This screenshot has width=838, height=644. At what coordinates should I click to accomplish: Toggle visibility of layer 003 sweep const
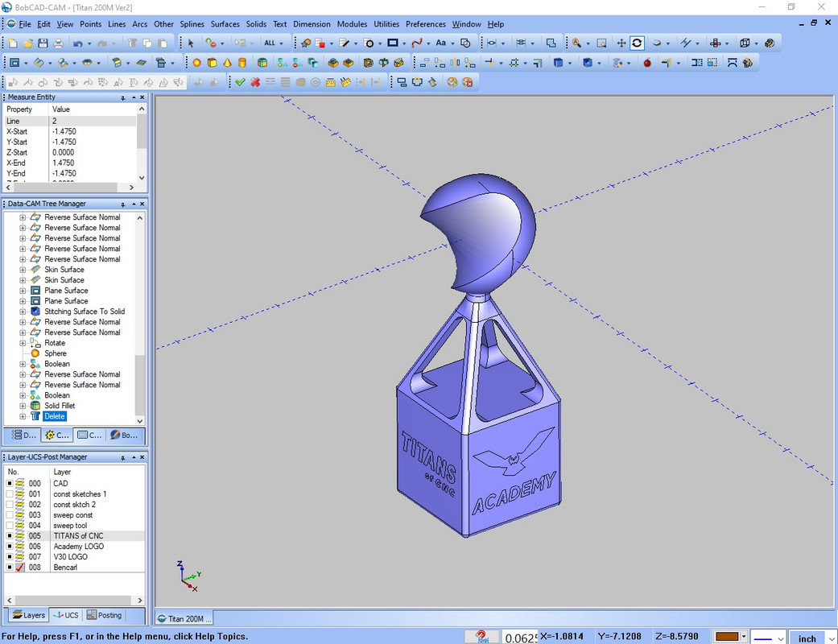coord(10,514)
